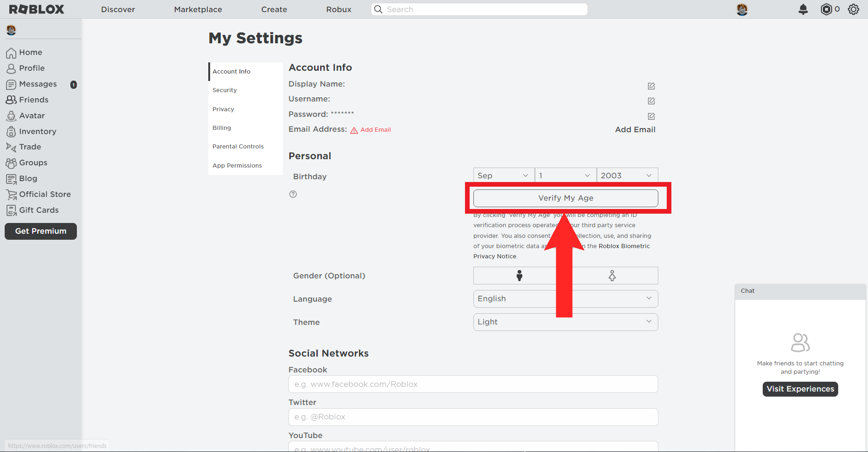Switch to the Parental Controls tab

[x=246, y=147]
